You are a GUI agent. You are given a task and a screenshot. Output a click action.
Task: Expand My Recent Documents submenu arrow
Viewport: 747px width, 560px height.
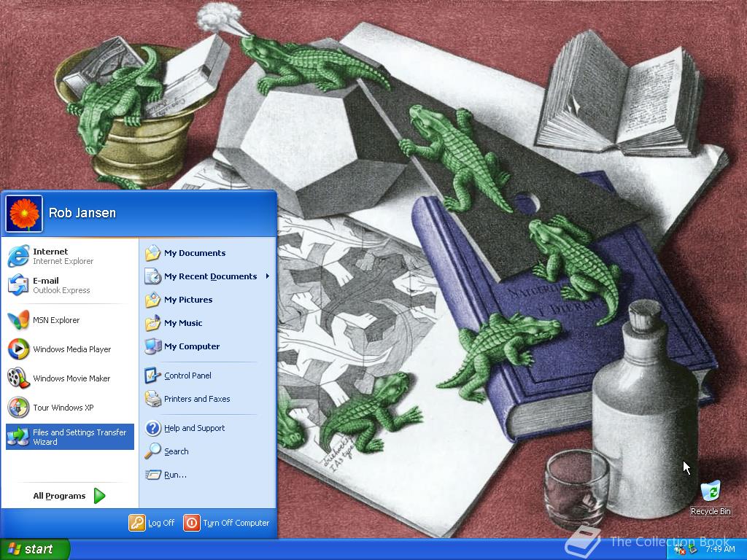268,276
